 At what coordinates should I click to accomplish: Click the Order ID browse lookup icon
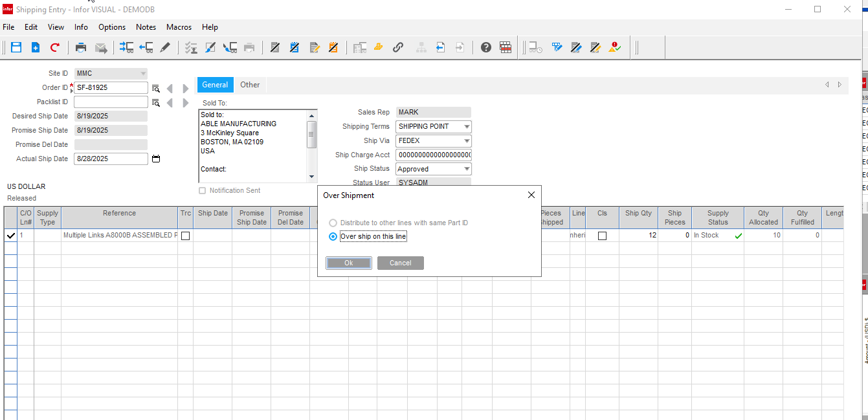[155, 88]
